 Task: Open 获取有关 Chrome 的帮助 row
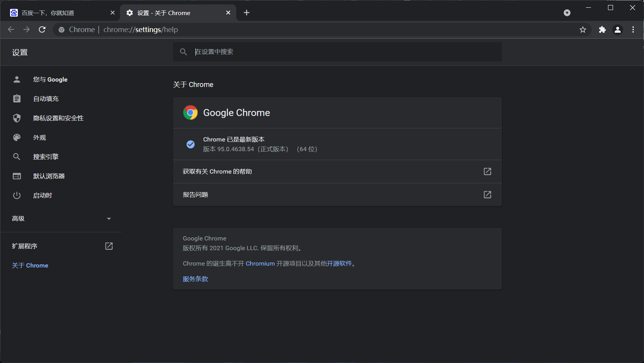tap(337, 172)
